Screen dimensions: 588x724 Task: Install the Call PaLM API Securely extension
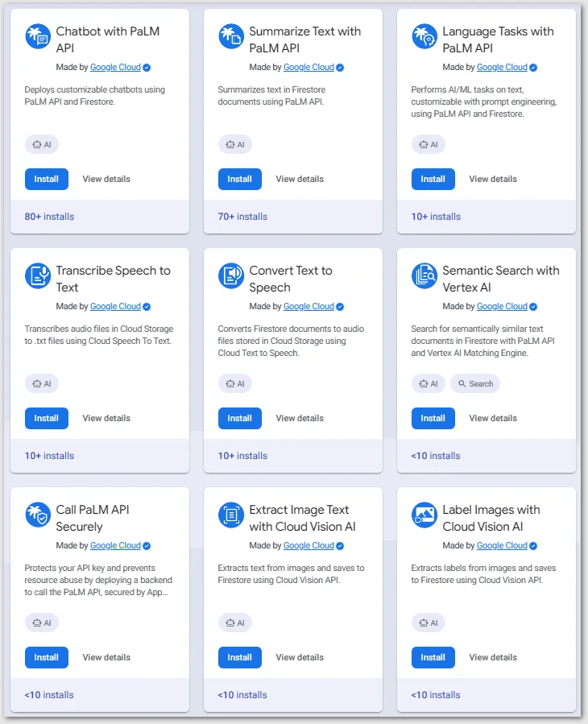click(47, 657)
